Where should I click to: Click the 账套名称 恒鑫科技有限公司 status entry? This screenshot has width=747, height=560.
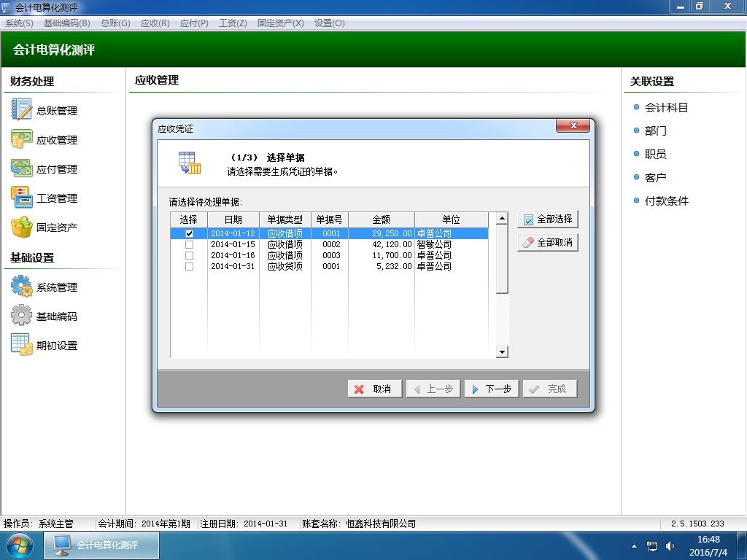pyautogui.click(x=359, y=524)
